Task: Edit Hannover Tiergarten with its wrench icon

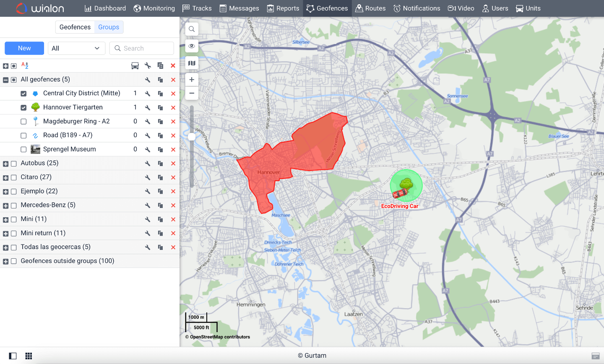Action: coord(147,107)
